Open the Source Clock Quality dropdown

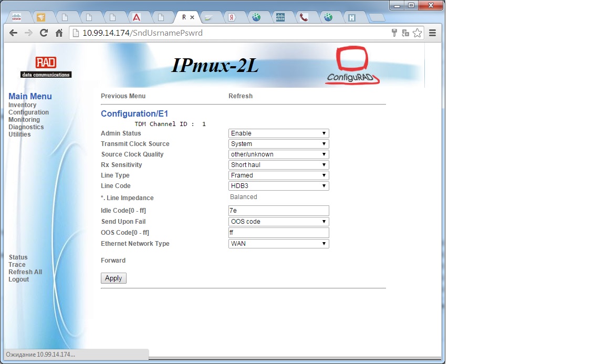(x=278, y=154)
